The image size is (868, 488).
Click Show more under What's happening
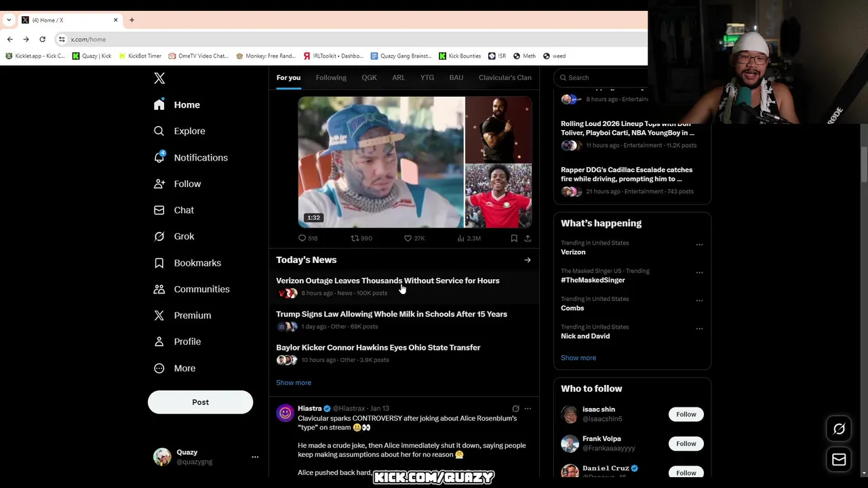[578, 358]
